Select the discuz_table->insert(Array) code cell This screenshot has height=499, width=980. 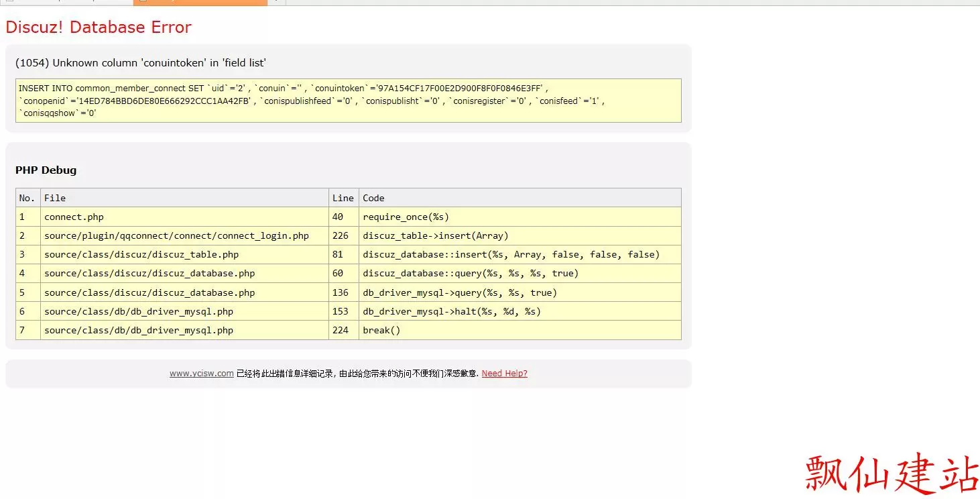520,235
